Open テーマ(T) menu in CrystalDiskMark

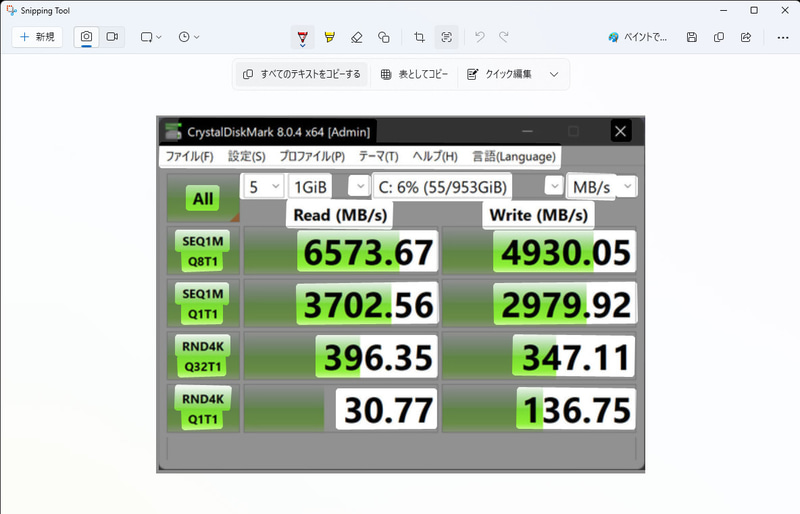tap(378, 156)
